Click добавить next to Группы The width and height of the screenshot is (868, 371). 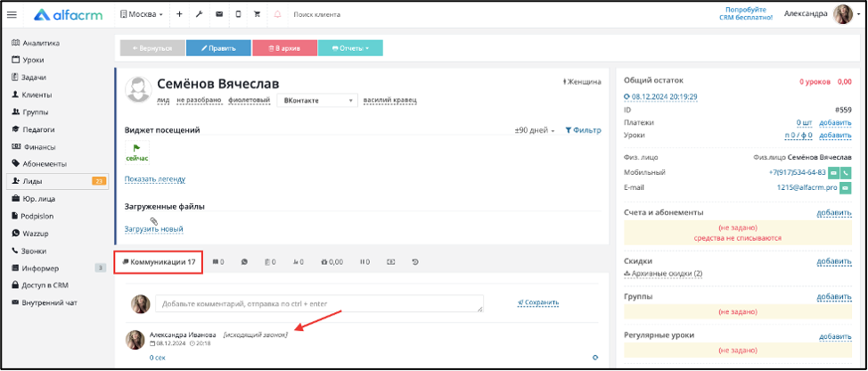click(x=833, y=297)
